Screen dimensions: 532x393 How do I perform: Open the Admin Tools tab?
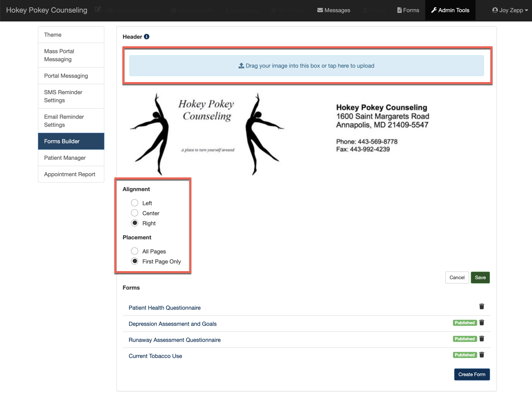click(x=450, y=10)
